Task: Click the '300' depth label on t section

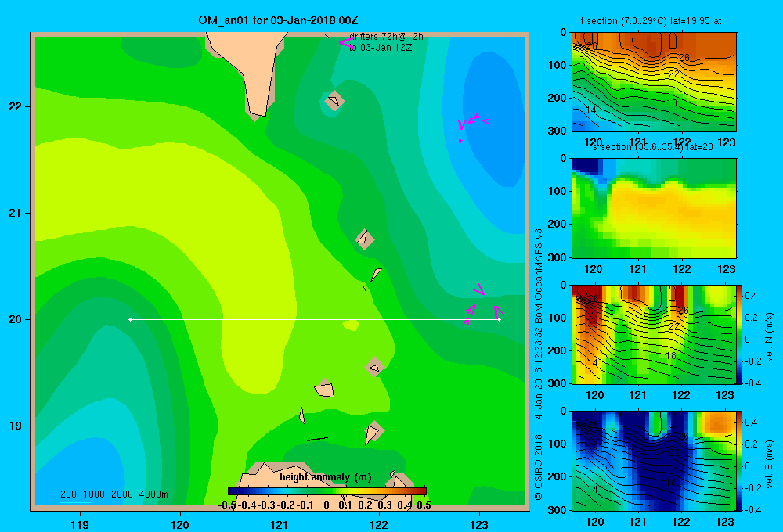Action: [x=557, y=131]
